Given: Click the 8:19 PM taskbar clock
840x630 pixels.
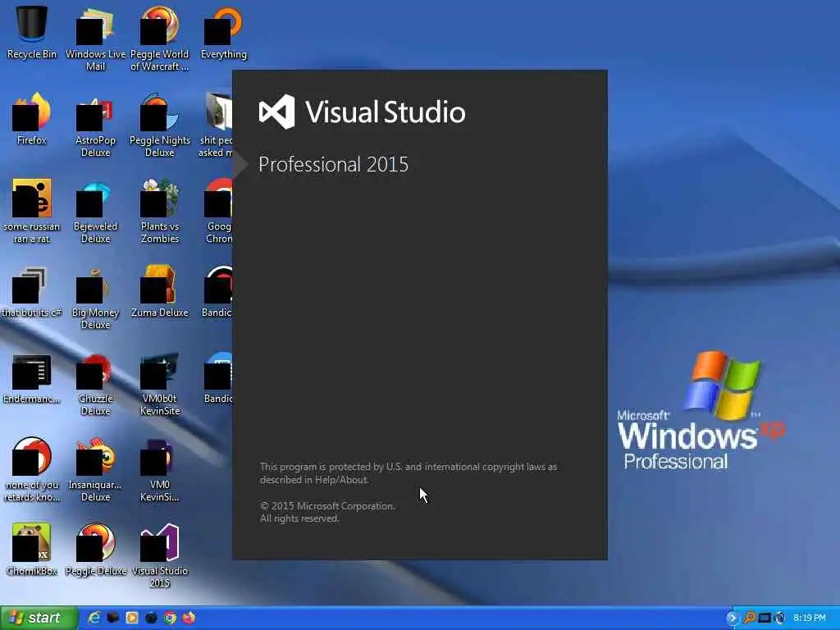Looking at the screenshot, I should click(810, 619).
